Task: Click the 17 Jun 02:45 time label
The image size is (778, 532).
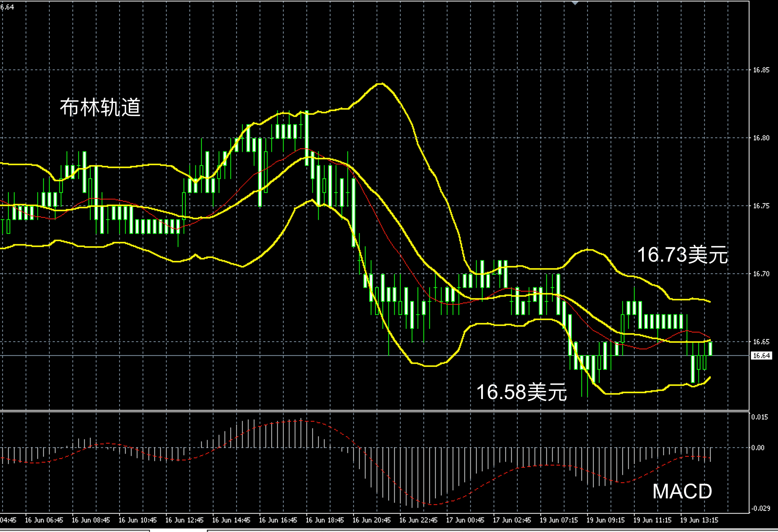Action: click(512, 520)
